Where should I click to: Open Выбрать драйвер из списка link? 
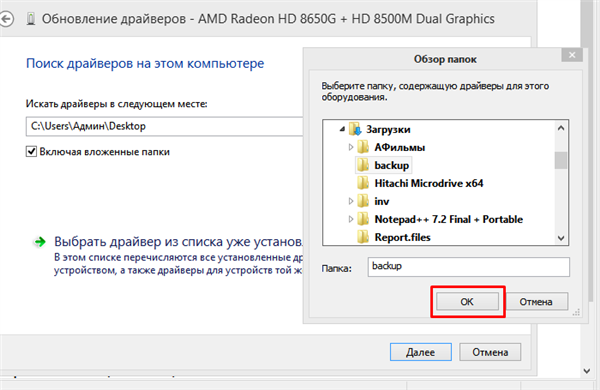pyautogui.click(x=178, y=242)
